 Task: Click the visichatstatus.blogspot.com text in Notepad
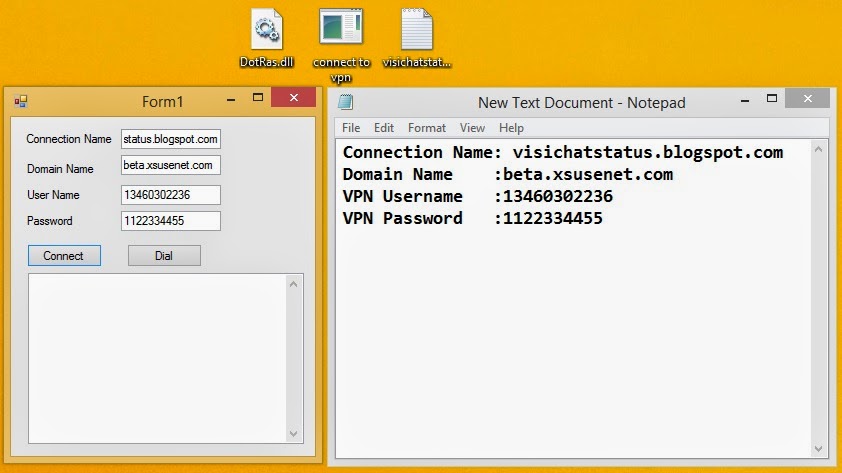click(648, 152)
